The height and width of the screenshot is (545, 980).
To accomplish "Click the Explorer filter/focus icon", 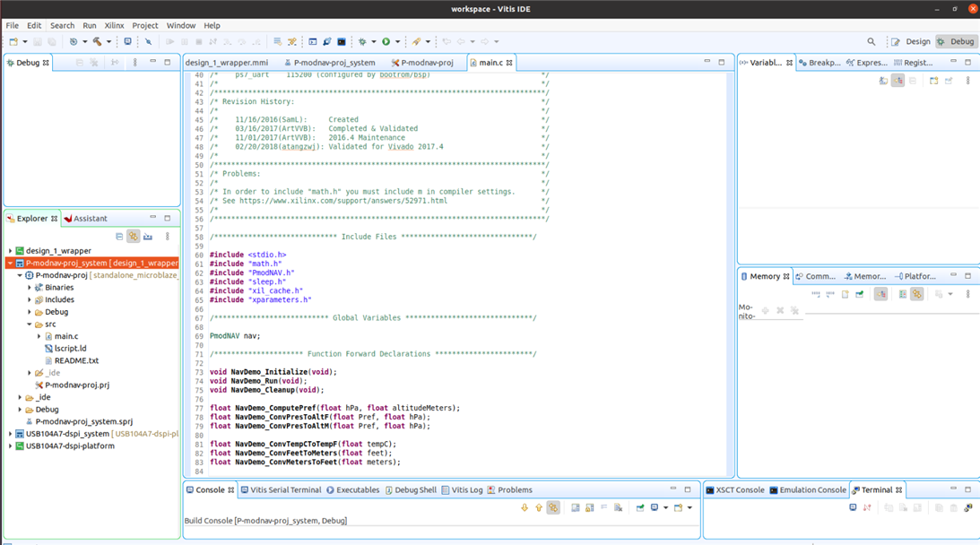I will point(148,237).
